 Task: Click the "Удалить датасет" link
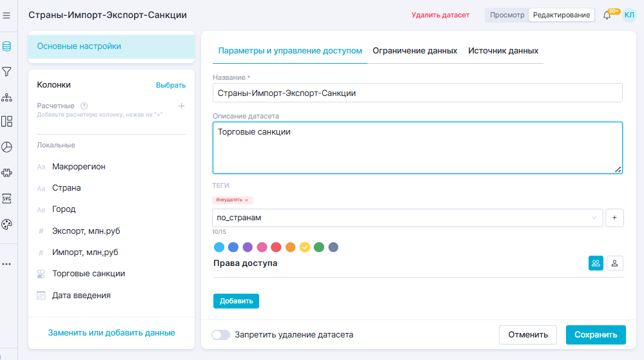(x=440, y=15)
